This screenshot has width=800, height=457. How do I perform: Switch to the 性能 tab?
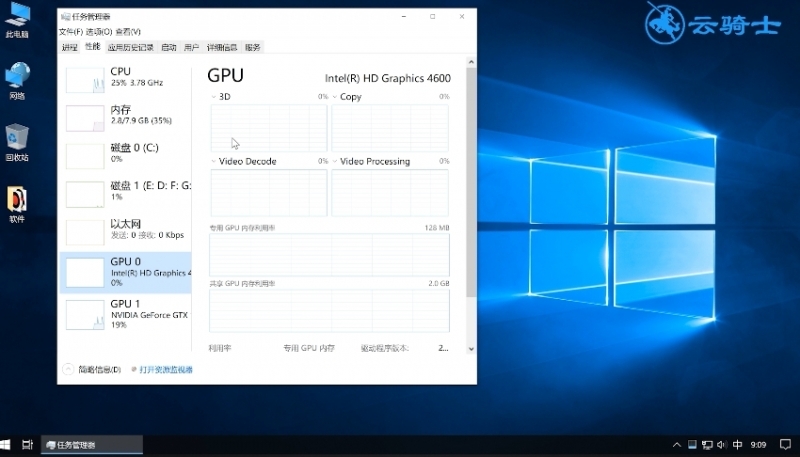pyautogui.click(x=93, y=46)
